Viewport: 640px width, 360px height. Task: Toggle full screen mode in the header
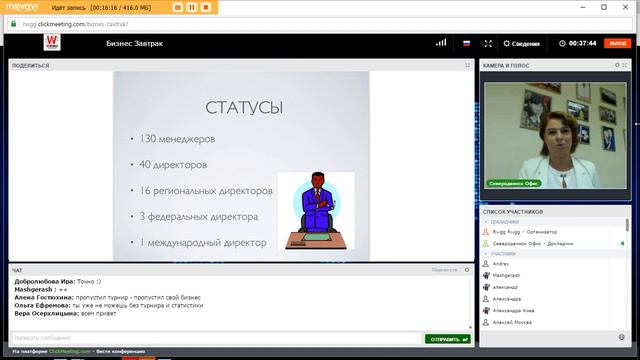[488, 43]
